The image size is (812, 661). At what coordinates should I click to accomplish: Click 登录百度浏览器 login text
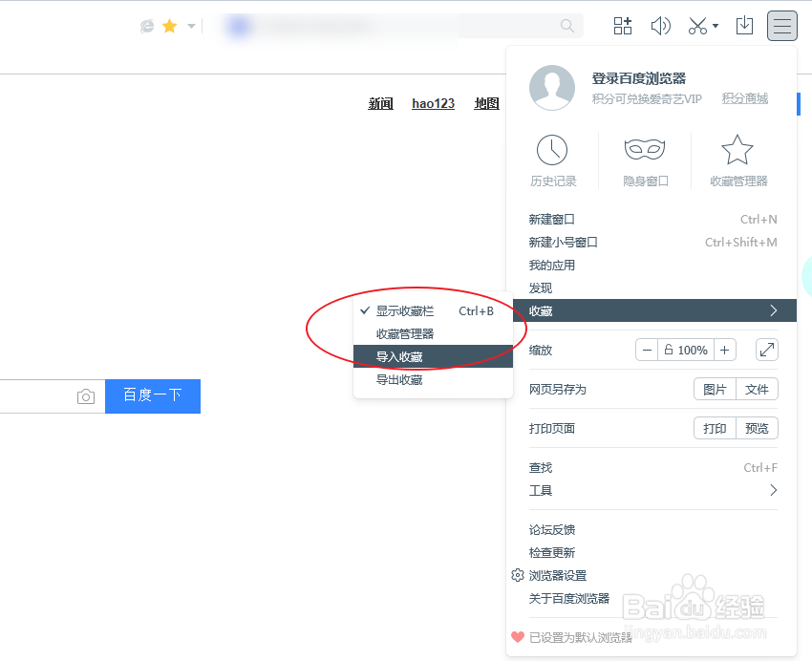click(x=639, y=78)
